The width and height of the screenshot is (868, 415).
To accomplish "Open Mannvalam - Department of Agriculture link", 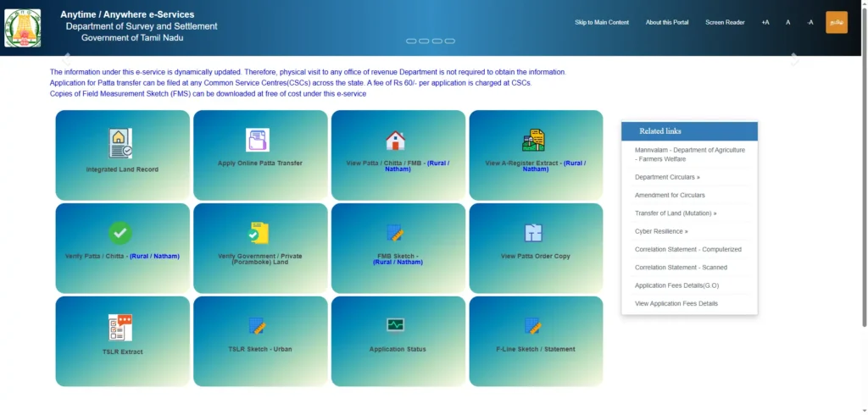I will tap(690, 154).
